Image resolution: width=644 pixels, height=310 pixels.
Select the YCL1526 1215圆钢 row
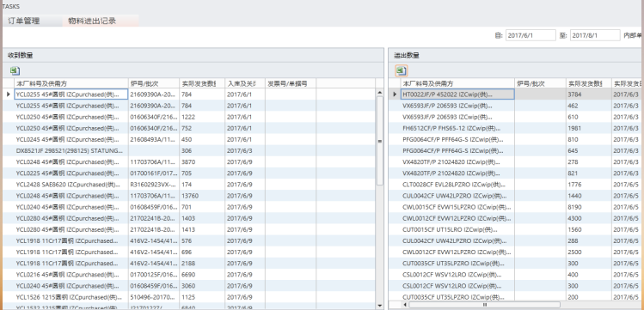coord(189,297)
